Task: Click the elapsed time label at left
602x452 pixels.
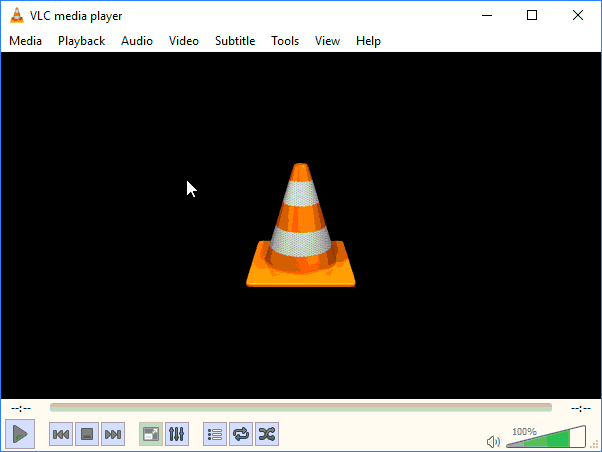Action: pyautogui.click(x=21, y=408)
